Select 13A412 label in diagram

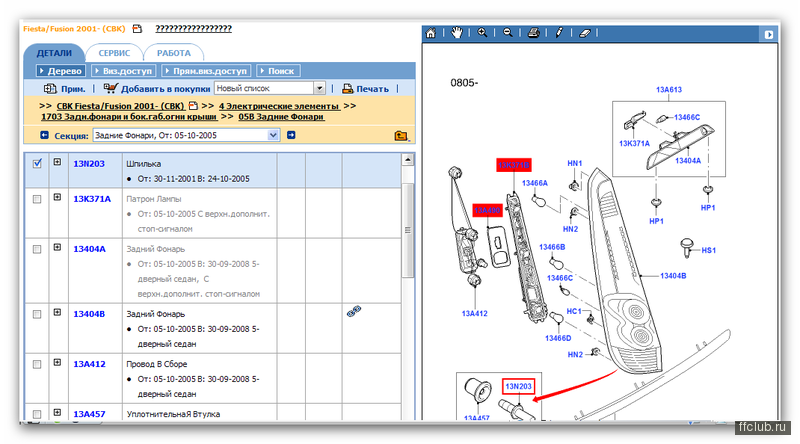[474, 314]
